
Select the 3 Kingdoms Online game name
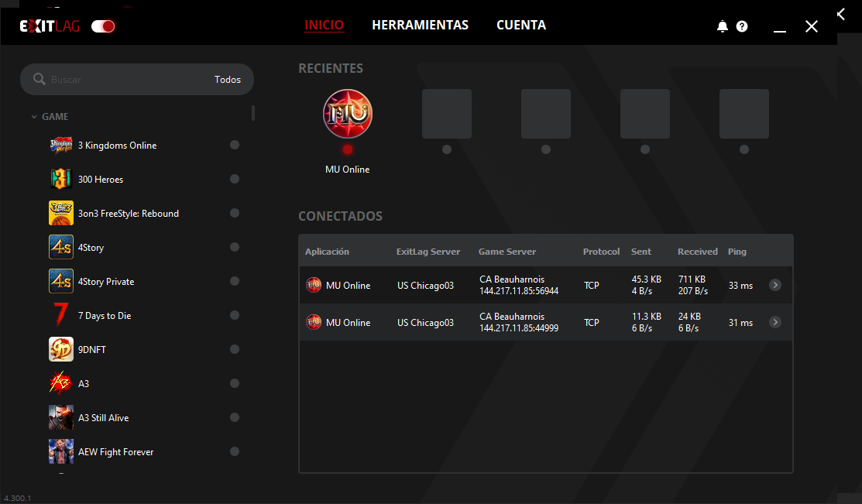[x=117, y=146]
